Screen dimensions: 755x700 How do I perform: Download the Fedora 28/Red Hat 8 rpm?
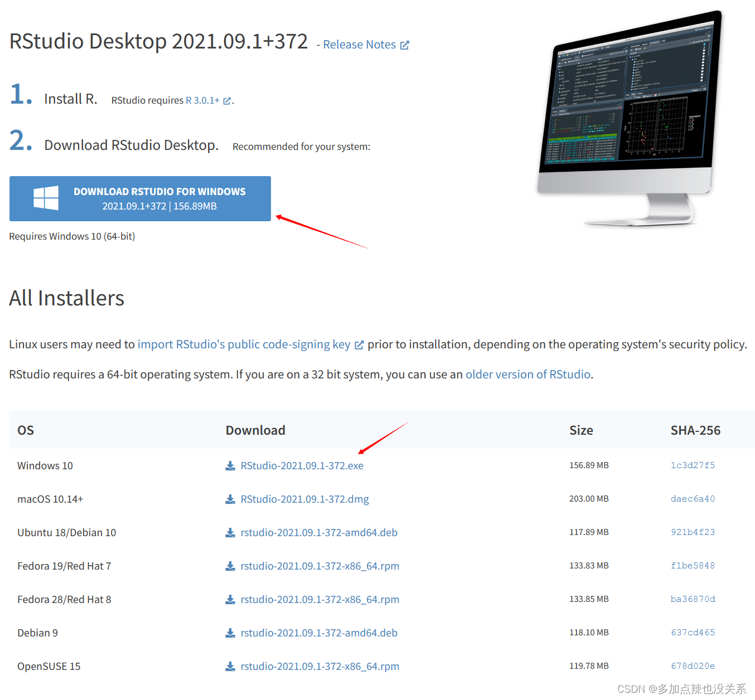tap(320, 600)
